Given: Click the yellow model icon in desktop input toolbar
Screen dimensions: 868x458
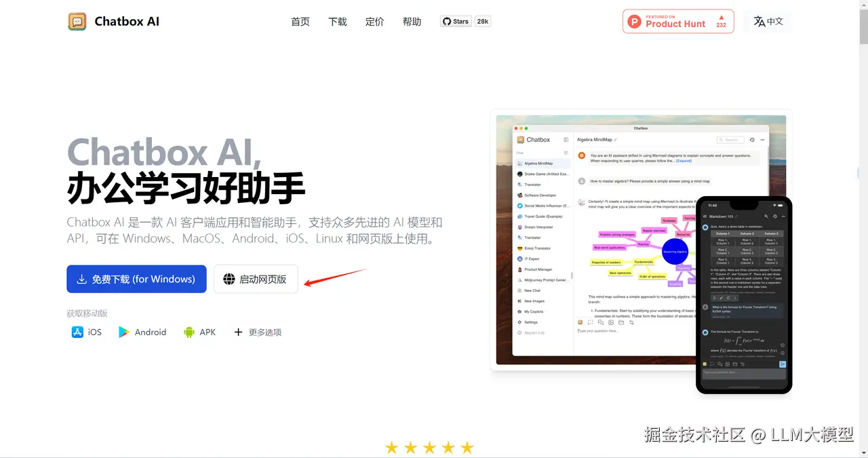Looking at the screenshot, I should pyautogui.click(x=580, y=322).
